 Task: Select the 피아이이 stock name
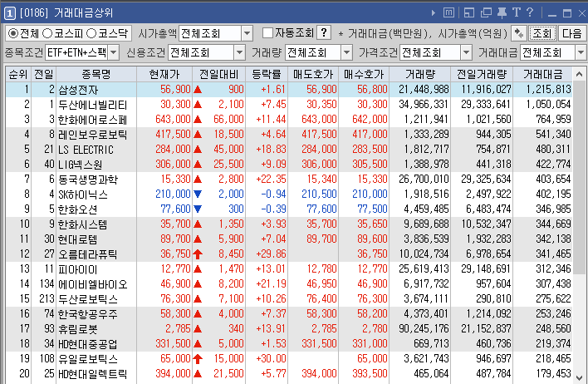(x=77, y=269)
